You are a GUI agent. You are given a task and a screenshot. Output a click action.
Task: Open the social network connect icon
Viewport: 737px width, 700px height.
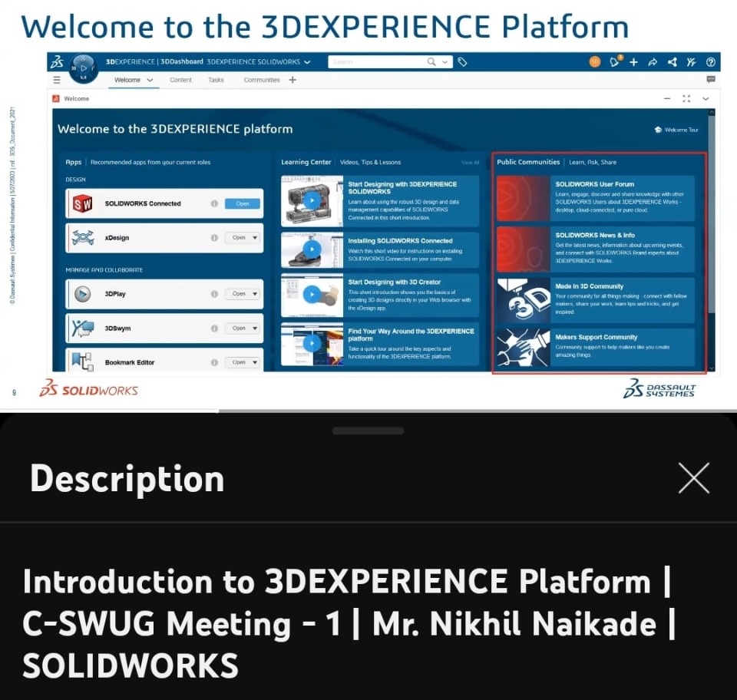pos(673,62)
